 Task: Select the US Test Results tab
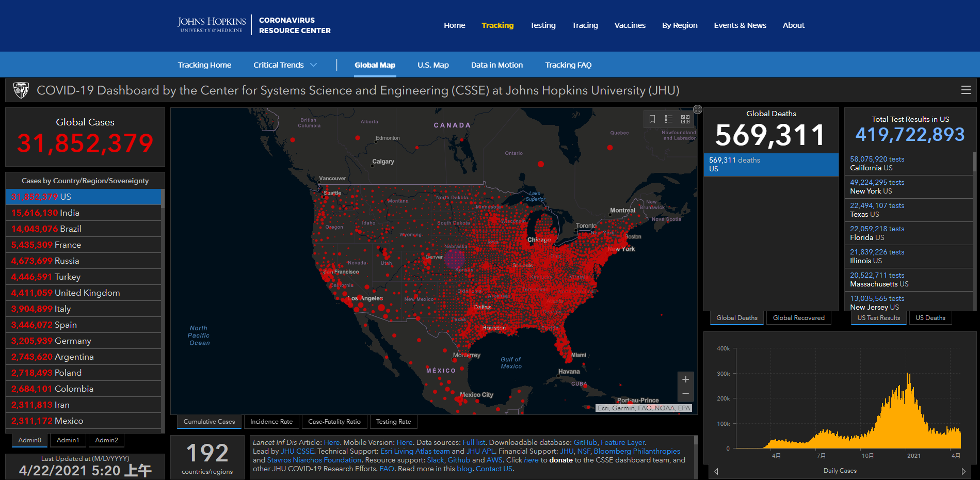coord(879,318)
